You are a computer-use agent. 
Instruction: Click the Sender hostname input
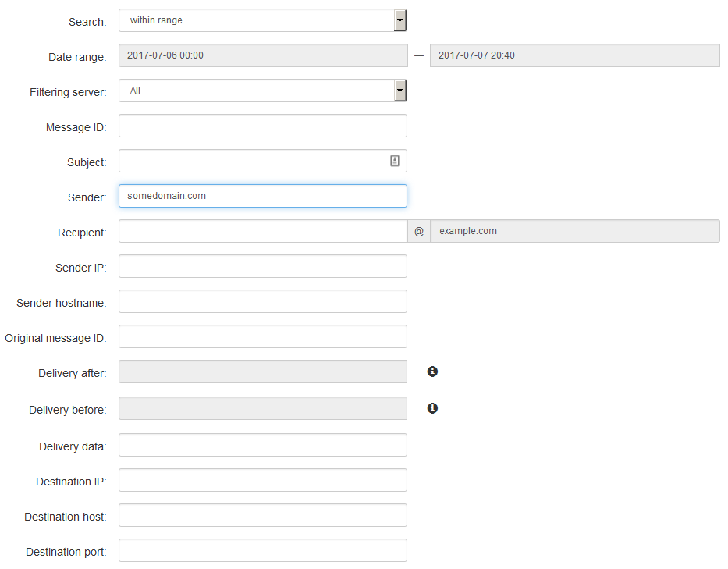pos(262,301)
